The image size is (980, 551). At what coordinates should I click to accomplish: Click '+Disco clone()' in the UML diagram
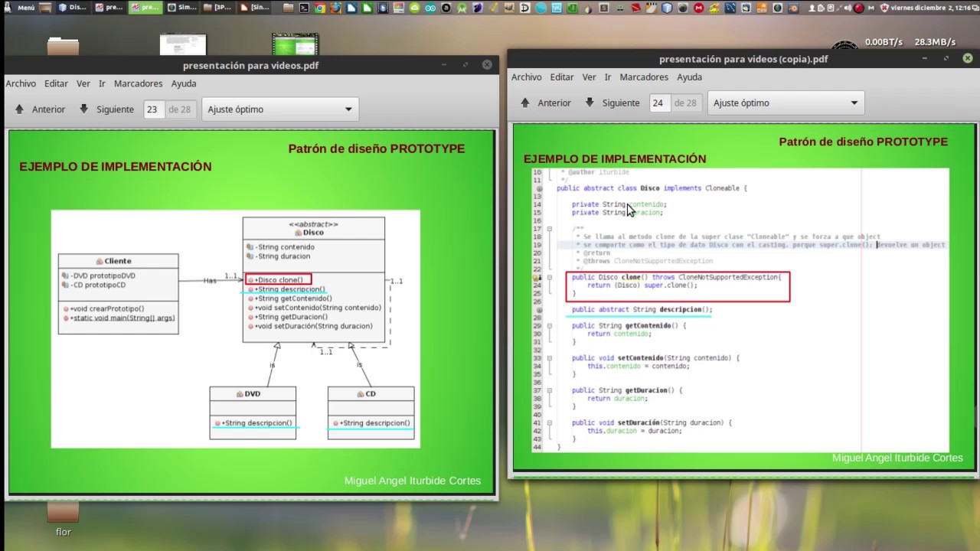tap(279, 280)
